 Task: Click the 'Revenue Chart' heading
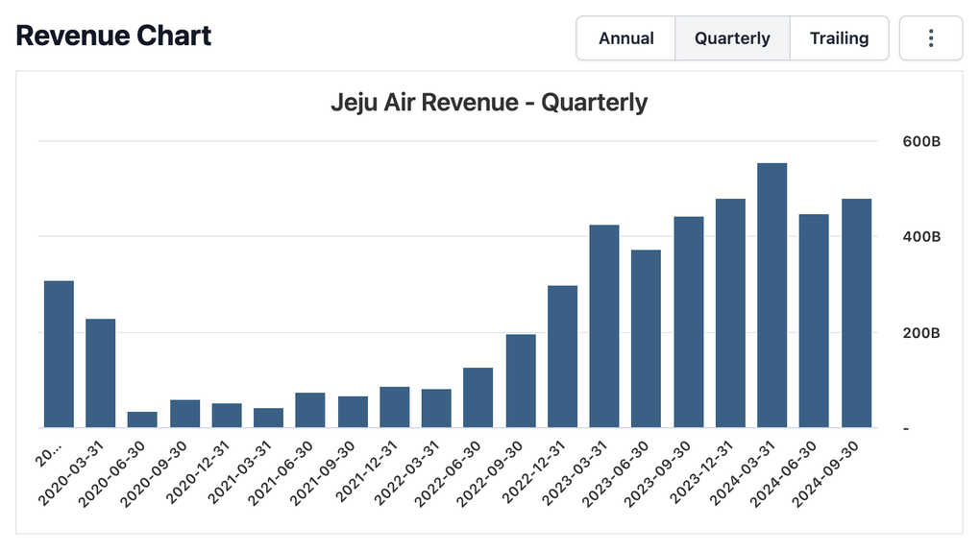[113, 36]
